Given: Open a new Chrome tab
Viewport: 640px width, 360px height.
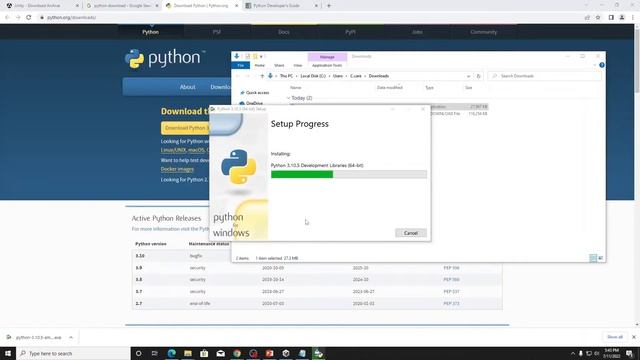Looking at the screenshot, I should (329, 6).
